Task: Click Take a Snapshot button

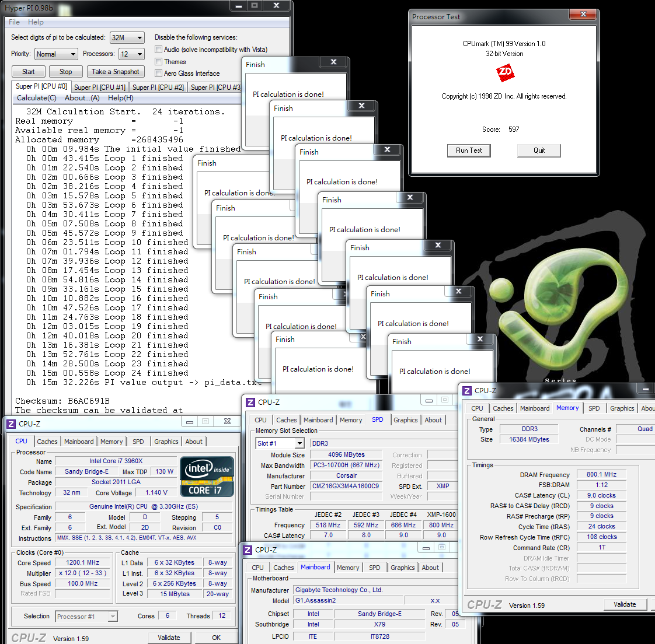Action: 115,72
